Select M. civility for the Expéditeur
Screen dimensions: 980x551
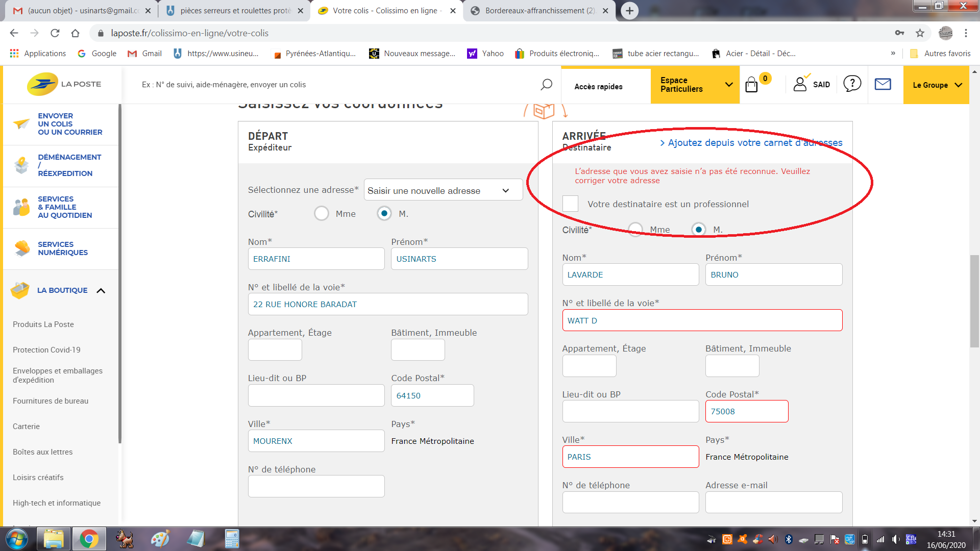[384, 213]
